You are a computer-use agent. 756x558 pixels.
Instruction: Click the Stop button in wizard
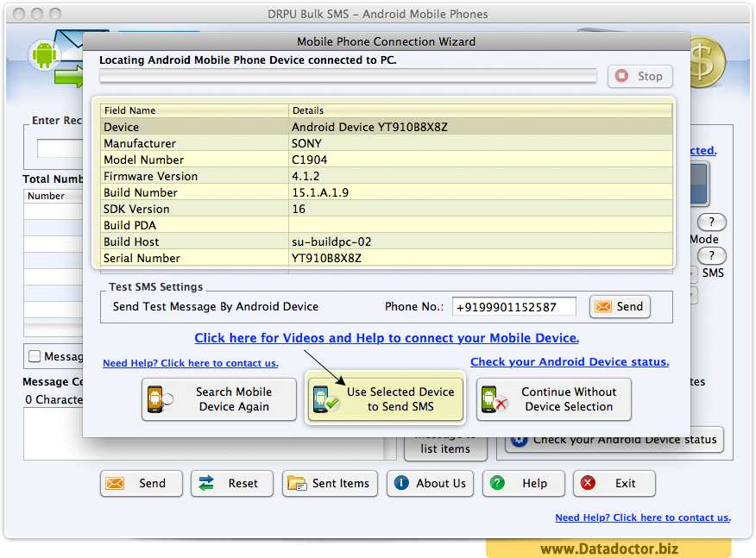click(639, 76)
